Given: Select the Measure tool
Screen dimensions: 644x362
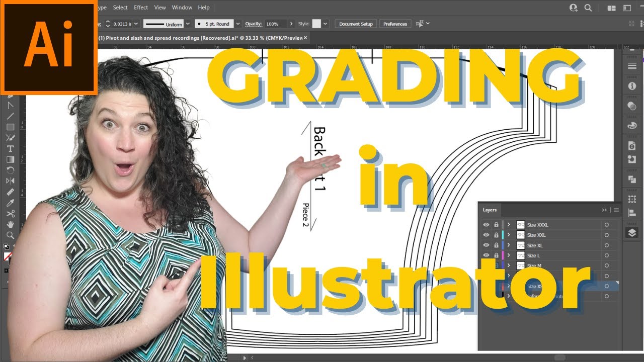Looking at the screenshot, I should click(10, 192).
